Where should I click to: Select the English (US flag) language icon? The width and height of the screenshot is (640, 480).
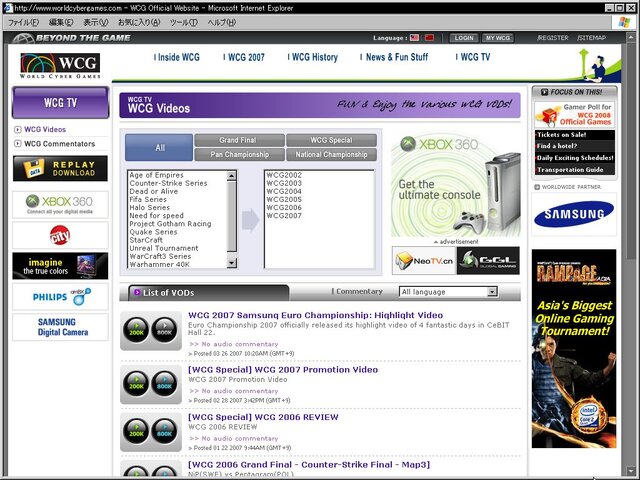click(414, 38)
